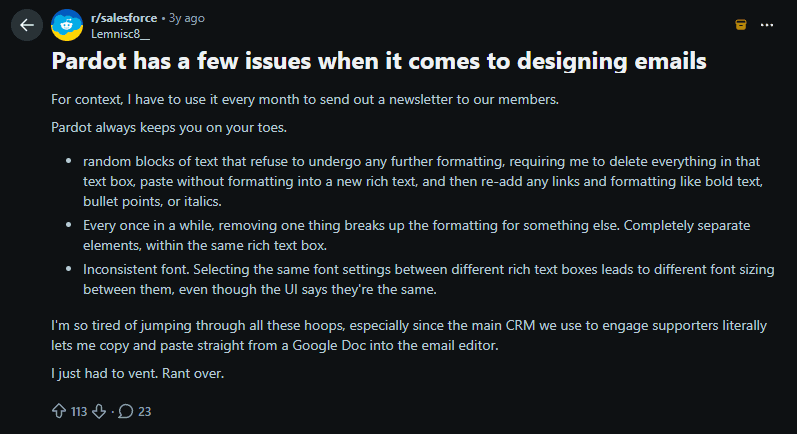This screenshot has width=797, height=434.
Task: Go back using the left arrow button
Action: 27,25
